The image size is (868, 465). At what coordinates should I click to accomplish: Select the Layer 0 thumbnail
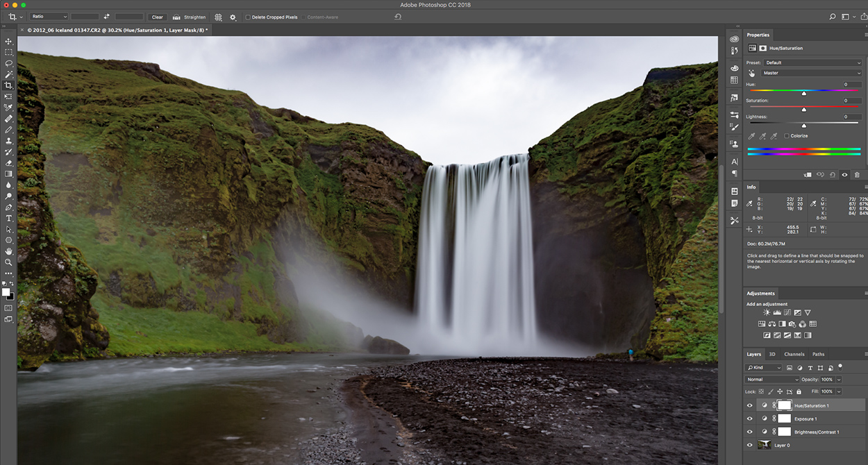pyautogui.click(x=765, y=445)
